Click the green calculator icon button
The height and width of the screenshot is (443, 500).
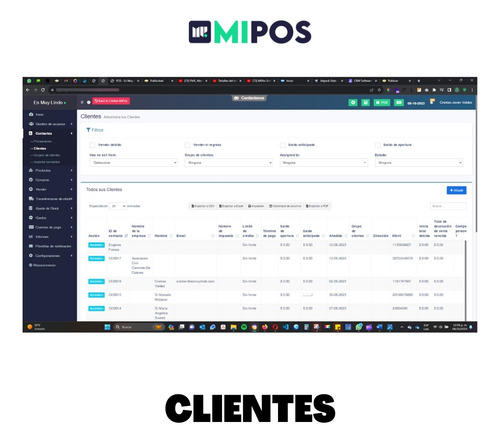(x=366, y=103)
